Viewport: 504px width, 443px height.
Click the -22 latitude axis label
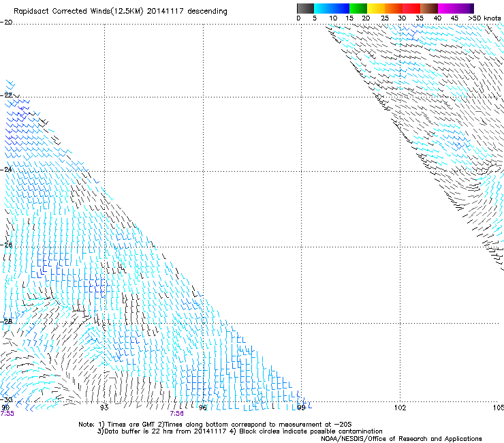pyautogui.click(x=6, y=95)
